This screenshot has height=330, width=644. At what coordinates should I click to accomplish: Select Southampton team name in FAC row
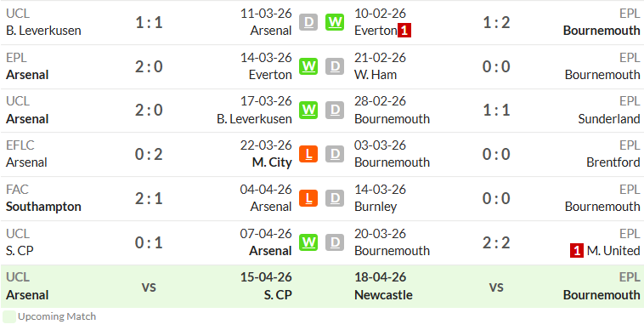click(x=43, y=207)
